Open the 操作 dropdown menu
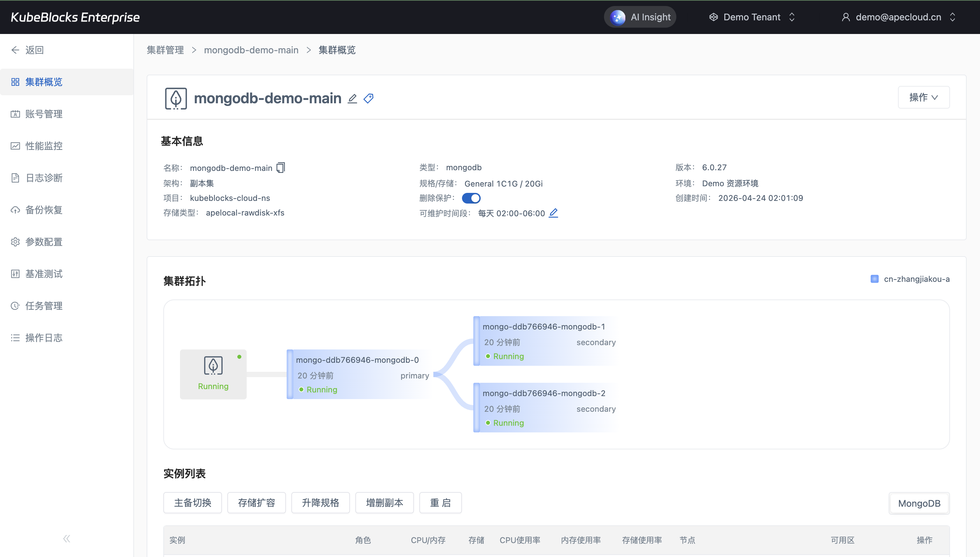Image resolution: width=980 pixels, height=557 pixels. [923, 97]
